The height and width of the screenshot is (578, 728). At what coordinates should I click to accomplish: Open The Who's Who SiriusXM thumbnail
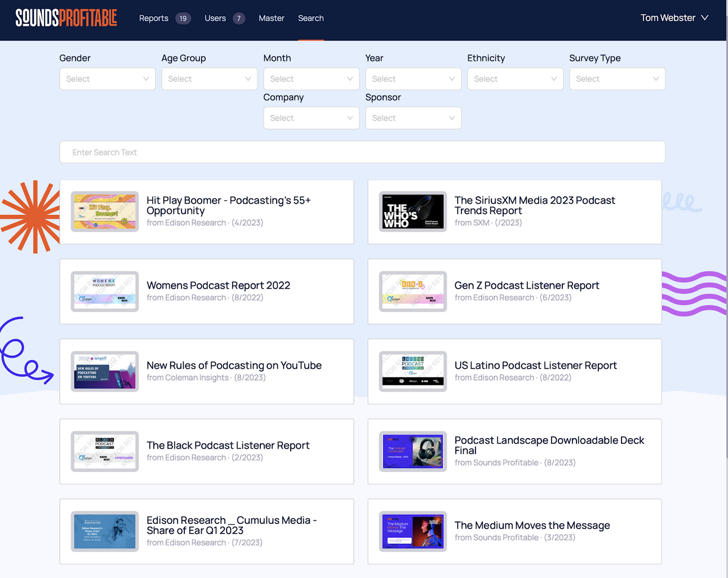tap(413, 211)
